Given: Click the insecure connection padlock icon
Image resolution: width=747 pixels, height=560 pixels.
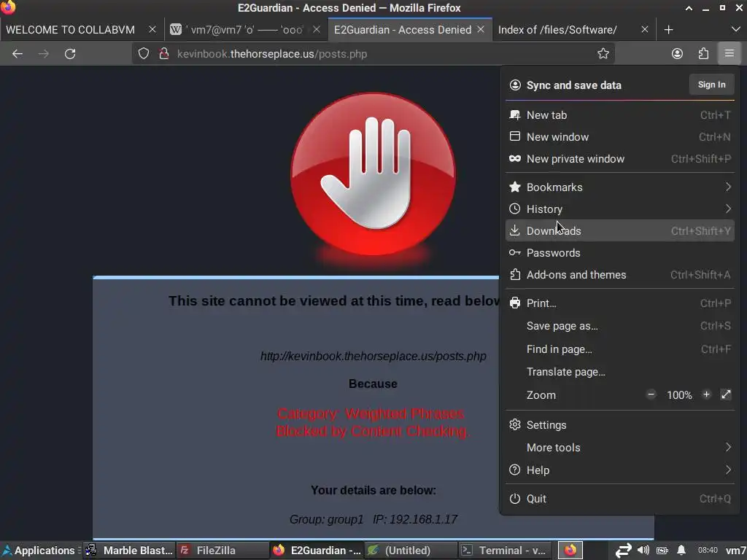Looking at the screenshot, I should tap(164, 54).
